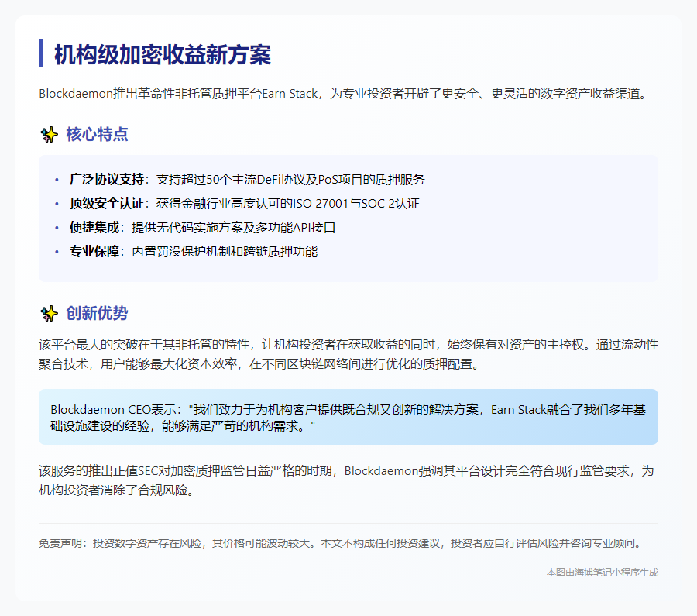Click the title 机构级加密收益新方案
This screenshot has width=697, height=616.
click(163, 55)
